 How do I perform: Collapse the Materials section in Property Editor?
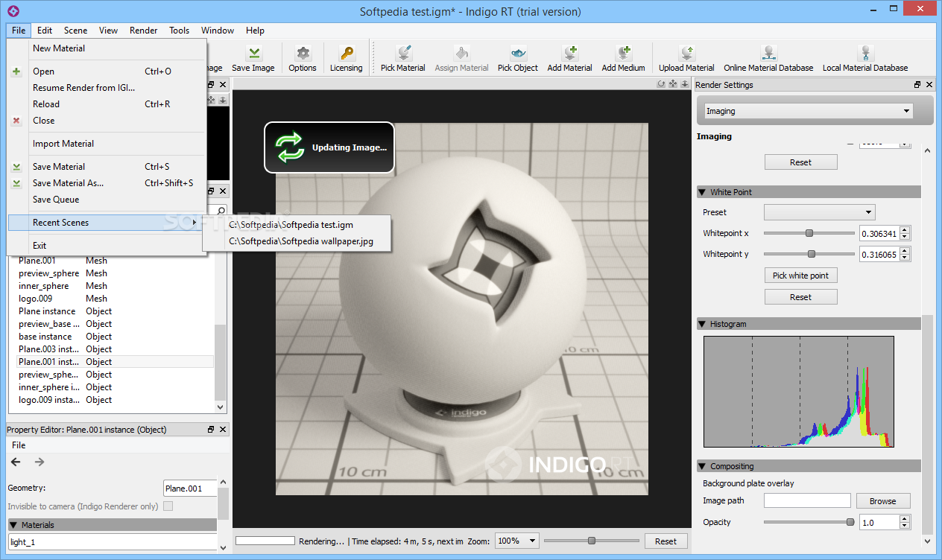[13, 525]
